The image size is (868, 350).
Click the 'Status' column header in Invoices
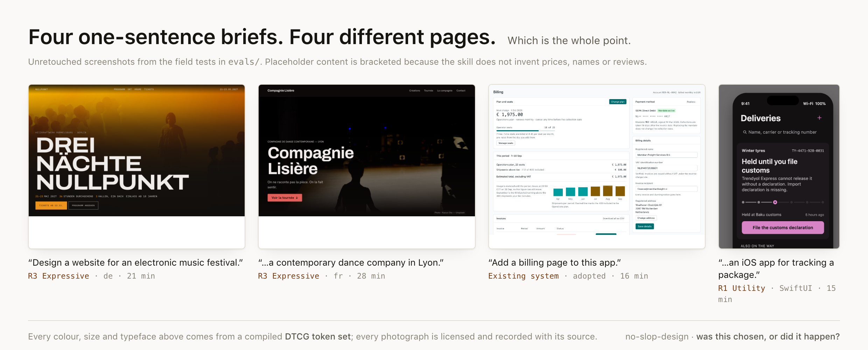(560, 229)
